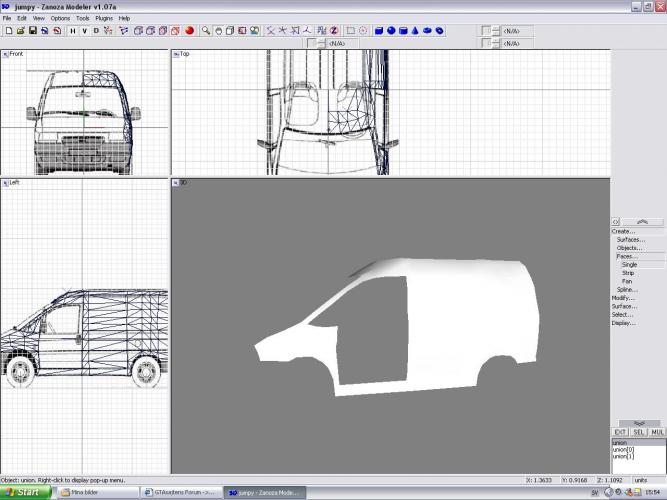
Task: Expand the Modify... command group
Action: pos(623,298)
